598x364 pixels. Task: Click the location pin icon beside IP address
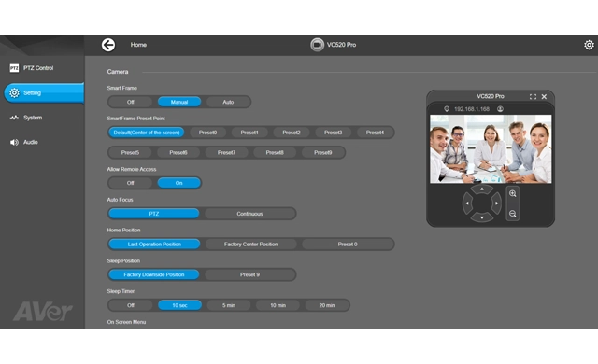[x=447, y=109]
